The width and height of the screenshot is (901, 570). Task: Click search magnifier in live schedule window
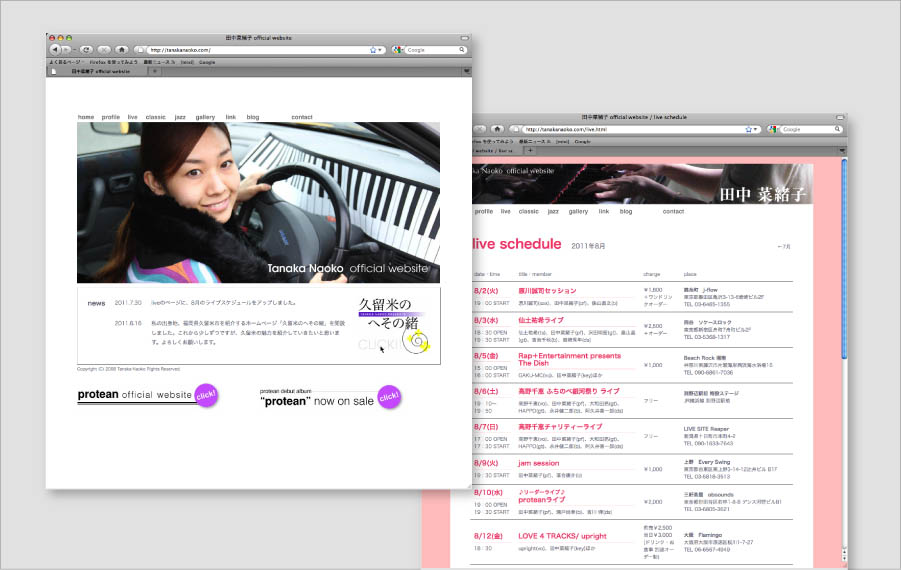pyautogui.click(x=838, y=129)
